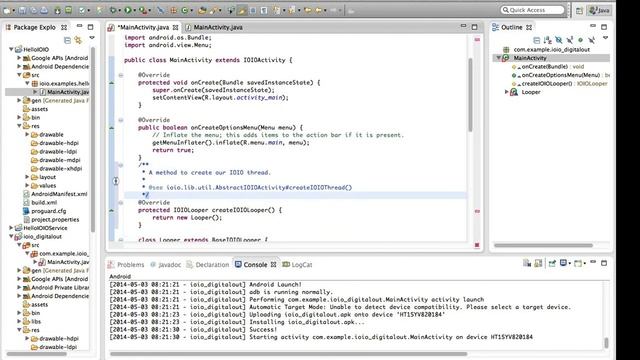Screen dimensions: 640x360
Task: Click the Last Edit Location arrow
Action: (307, 10)
